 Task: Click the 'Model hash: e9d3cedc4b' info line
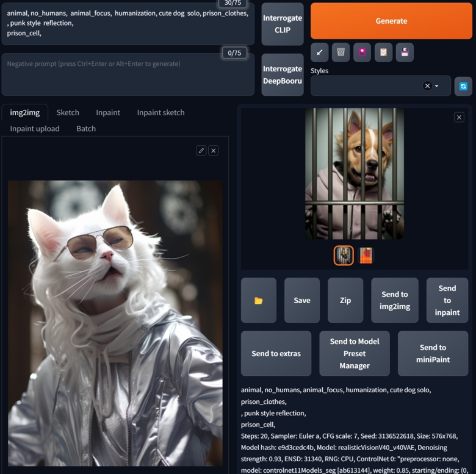pos(344,448)
